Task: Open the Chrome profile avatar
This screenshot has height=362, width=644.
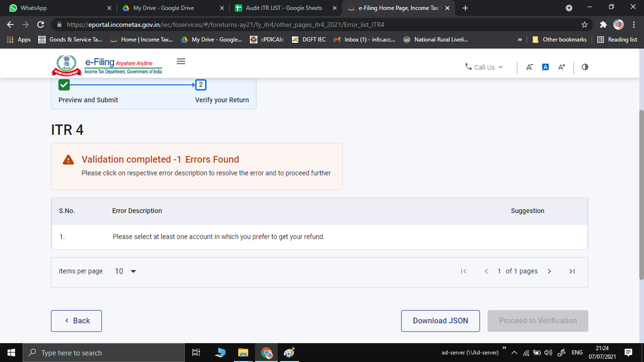Action: click(x=618, y=25)
